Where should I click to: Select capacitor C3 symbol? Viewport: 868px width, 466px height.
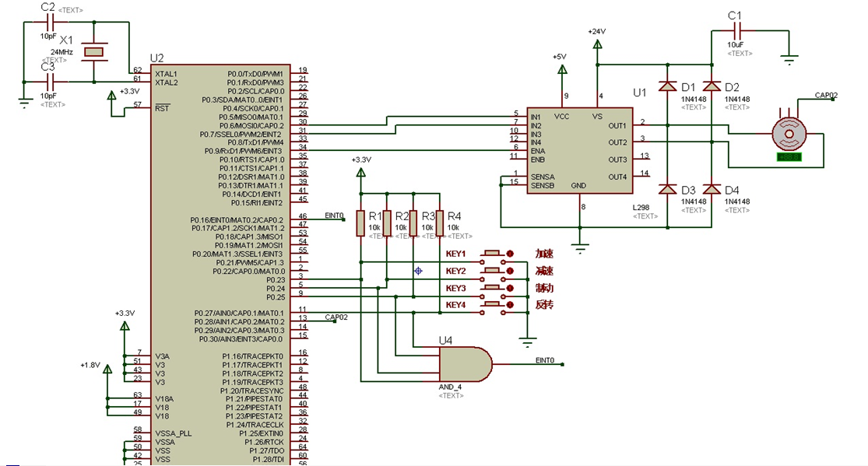click(49, 82)
